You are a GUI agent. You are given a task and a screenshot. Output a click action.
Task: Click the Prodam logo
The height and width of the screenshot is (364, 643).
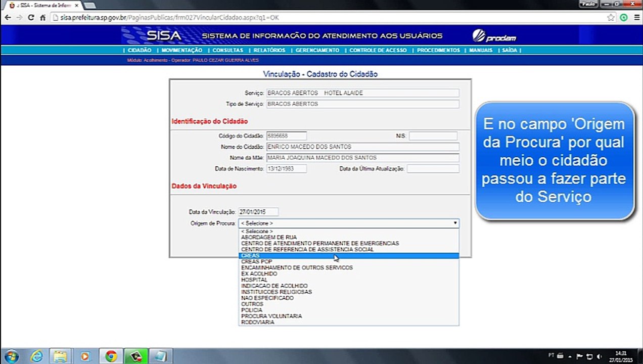494,36
